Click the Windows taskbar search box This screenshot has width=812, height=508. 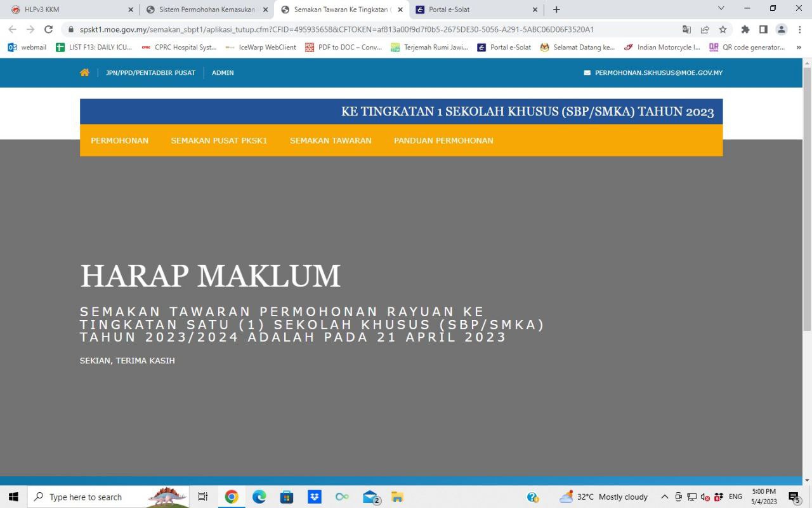[x=95, y=497]
